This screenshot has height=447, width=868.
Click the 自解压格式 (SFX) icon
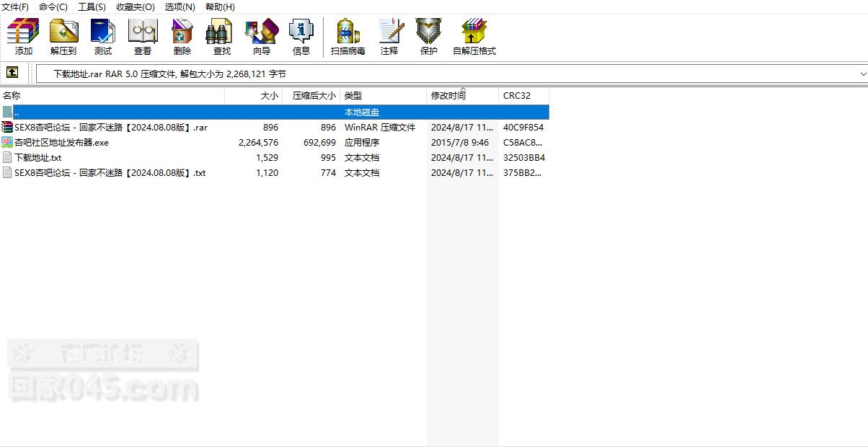pyautogui.click(x=474, y=33)
